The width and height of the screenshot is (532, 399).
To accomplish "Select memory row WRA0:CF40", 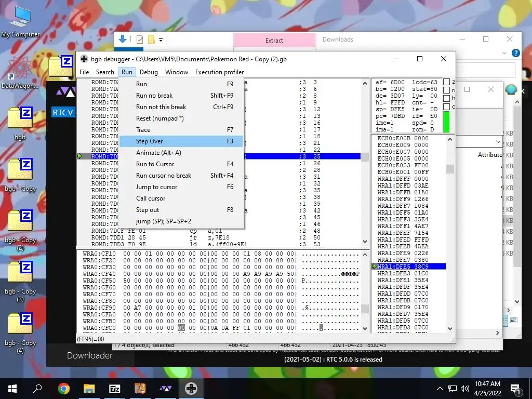I will [x=221, y=274].
